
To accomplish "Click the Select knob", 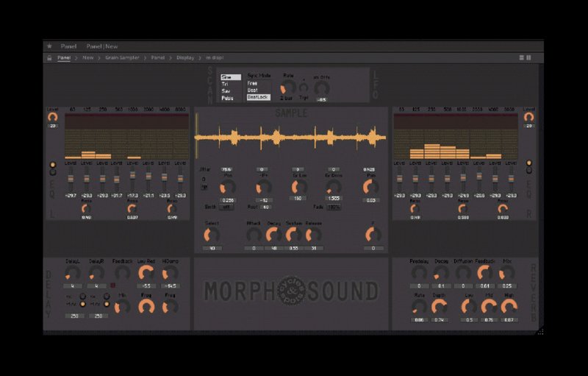I will (212, 235).
